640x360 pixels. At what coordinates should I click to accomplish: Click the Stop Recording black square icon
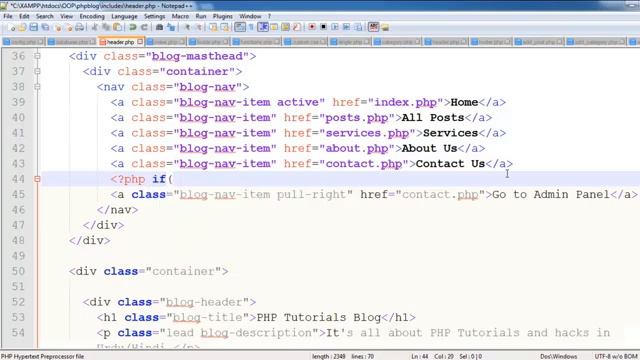[323, 27]
